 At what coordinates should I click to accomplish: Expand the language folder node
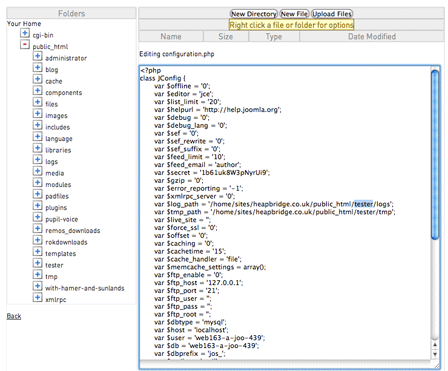click(38, 136)
